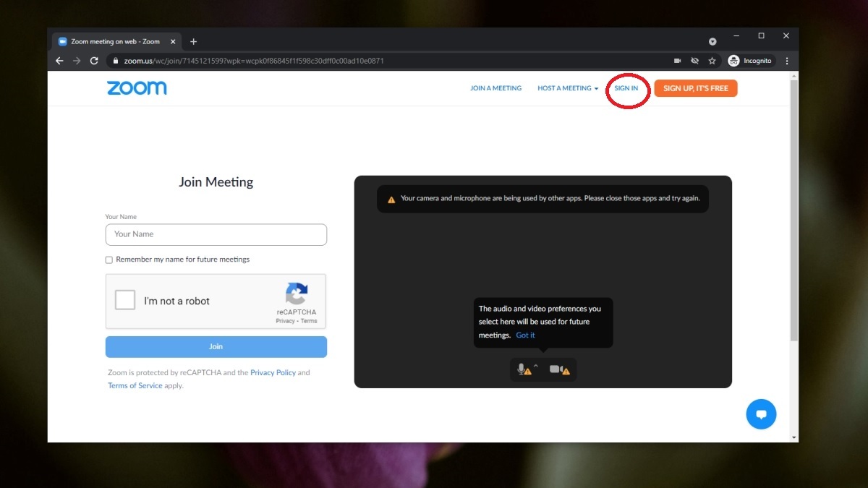
Task: Click reCAPTCHA Privacy link
Action: tap(285, 321)
